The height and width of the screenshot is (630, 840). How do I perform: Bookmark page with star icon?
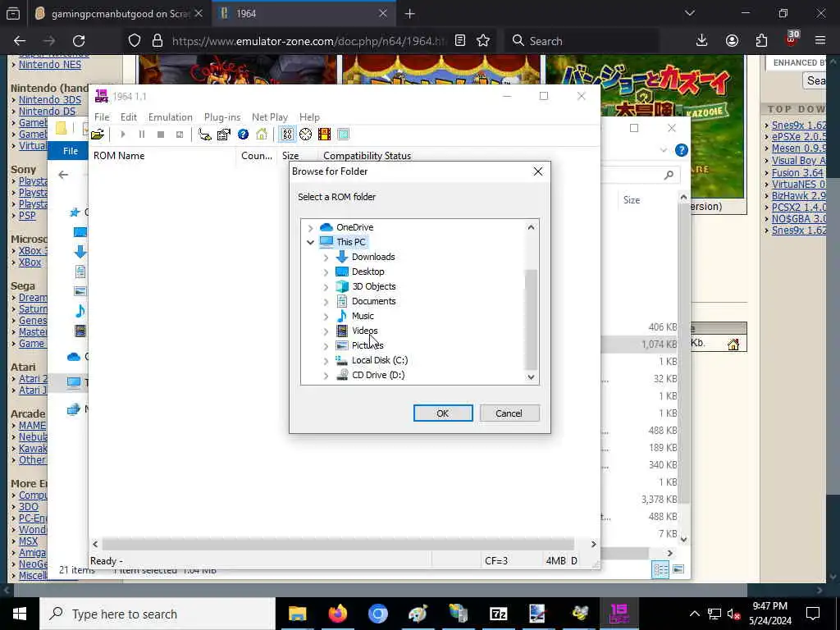coord(483,41)
